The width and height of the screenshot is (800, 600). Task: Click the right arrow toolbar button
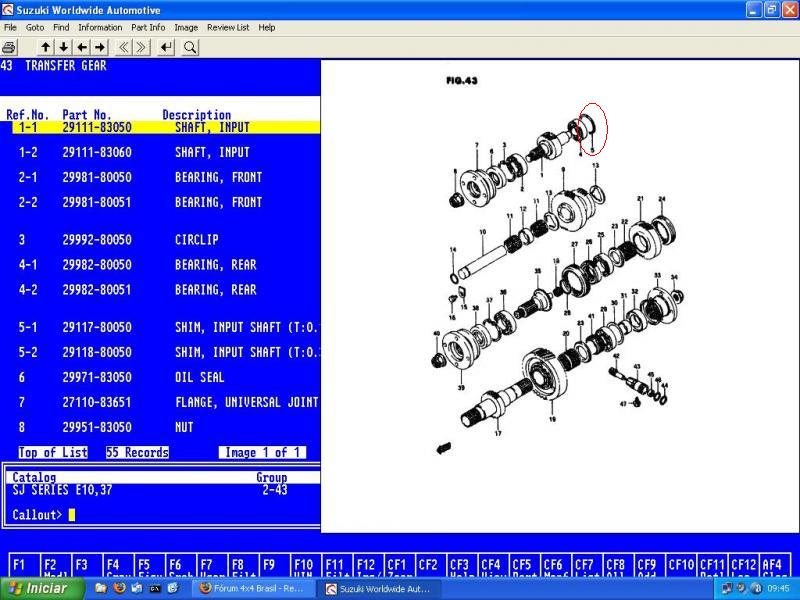pos(100,47)
